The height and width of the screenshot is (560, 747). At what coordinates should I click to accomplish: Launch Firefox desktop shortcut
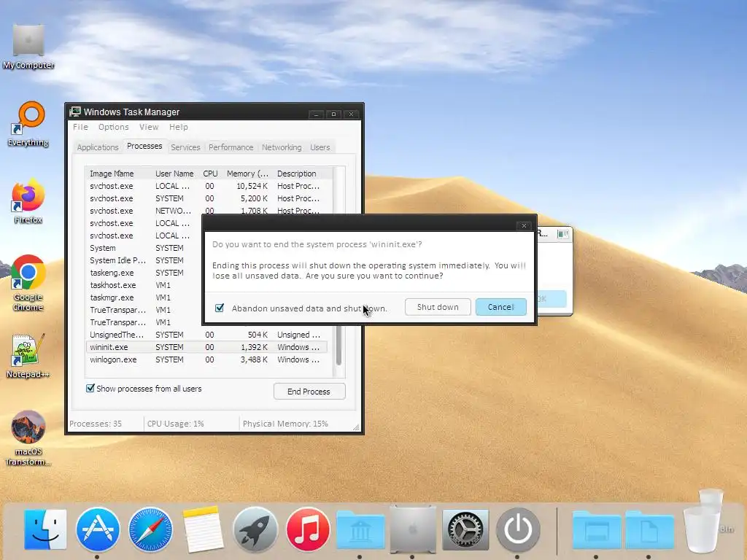click(28, 201)
